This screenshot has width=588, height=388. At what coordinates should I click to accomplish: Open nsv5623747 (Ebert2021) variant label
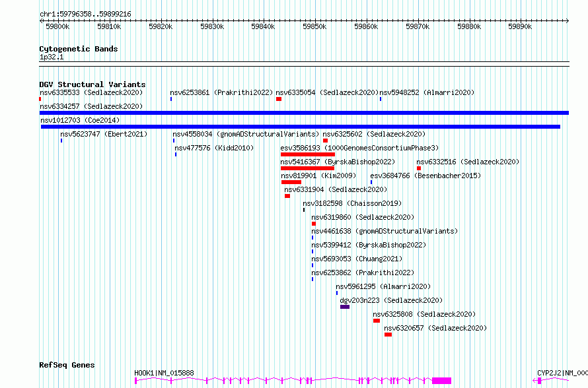(104, 134)
